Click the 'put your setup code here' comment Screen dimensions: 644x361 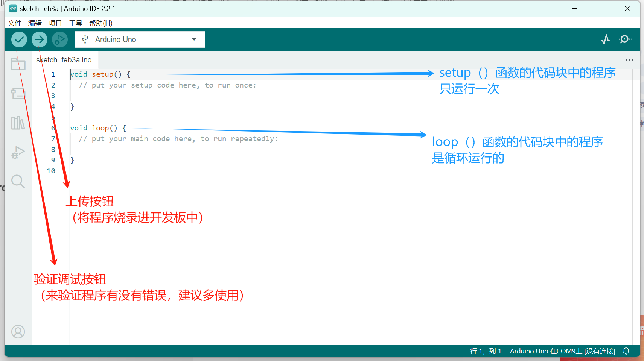pyautogui.click(x=167, y=85)
